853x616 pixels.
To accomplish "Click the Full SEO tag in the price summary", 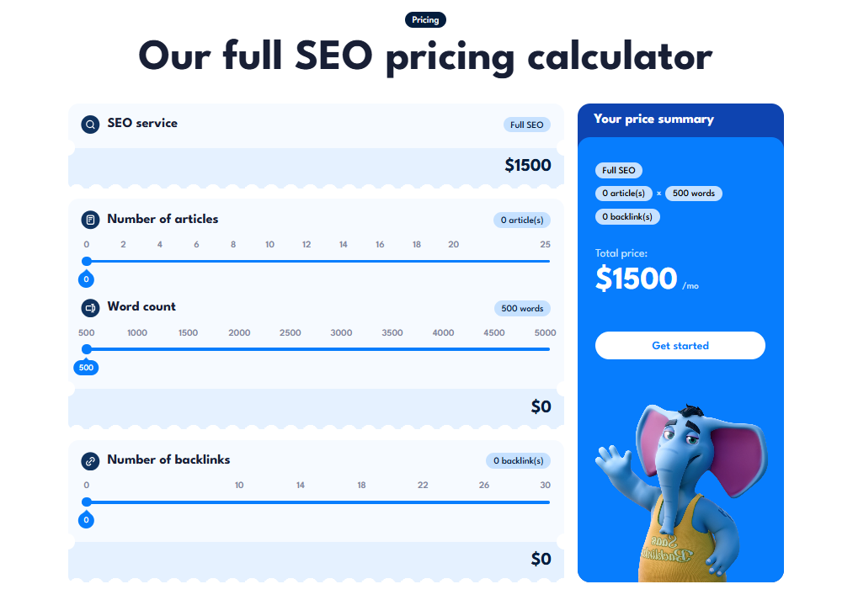I will (x=618, y=170).
